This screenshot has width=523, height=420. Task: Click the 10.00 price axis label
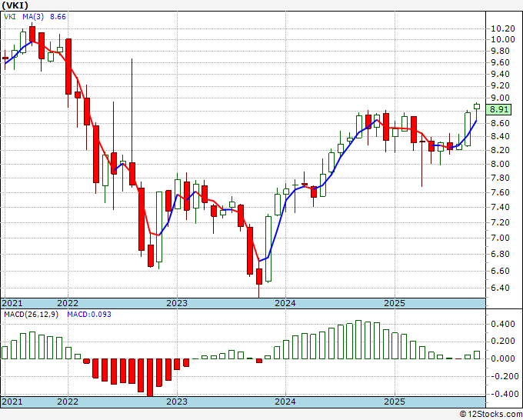pos(503,40)
